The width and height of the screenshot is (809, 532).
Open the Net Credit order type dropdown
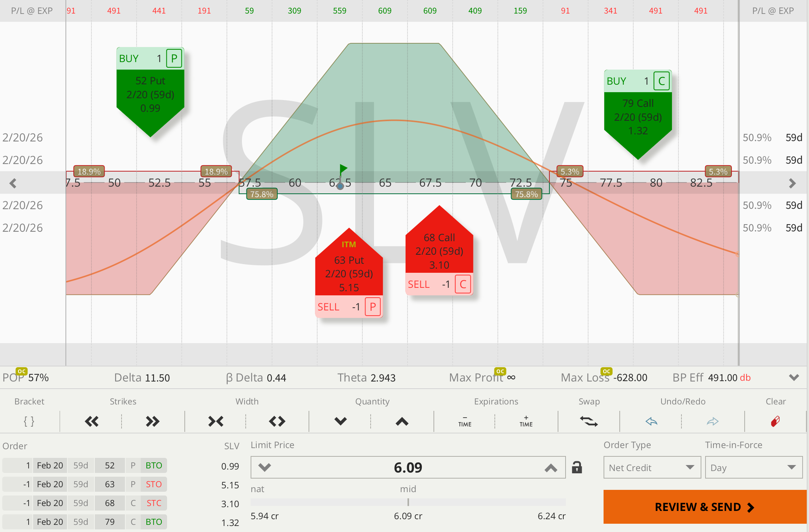coord(652,468)
